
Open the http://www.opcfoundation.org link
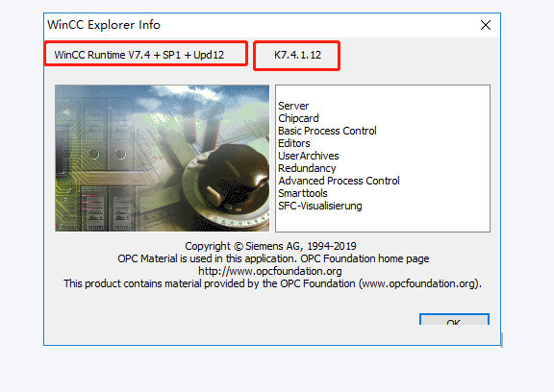[270, 271]
